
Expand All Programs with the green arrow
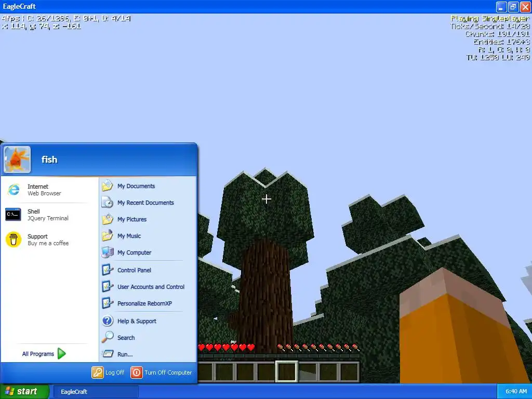[x=61, y=353]
